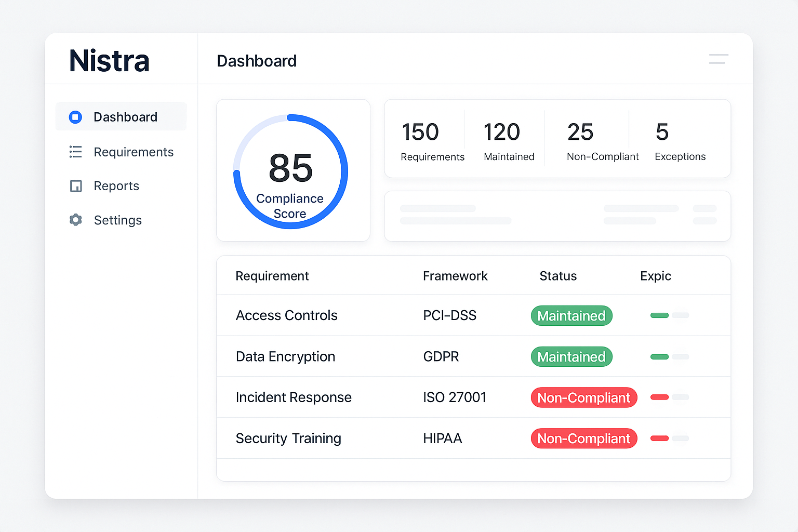Select the Dashboard icon in the sidebar

pyautogui.click(x=75, y=117)
